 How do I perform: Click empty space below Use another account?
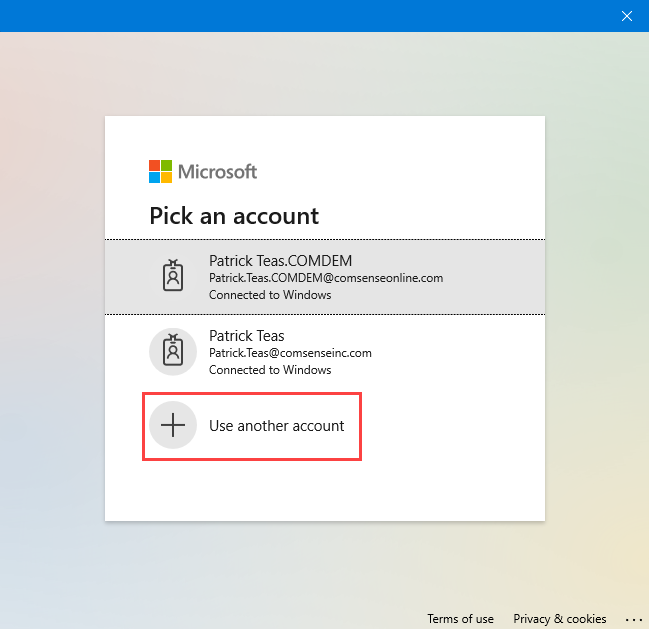tap(325, 490)
